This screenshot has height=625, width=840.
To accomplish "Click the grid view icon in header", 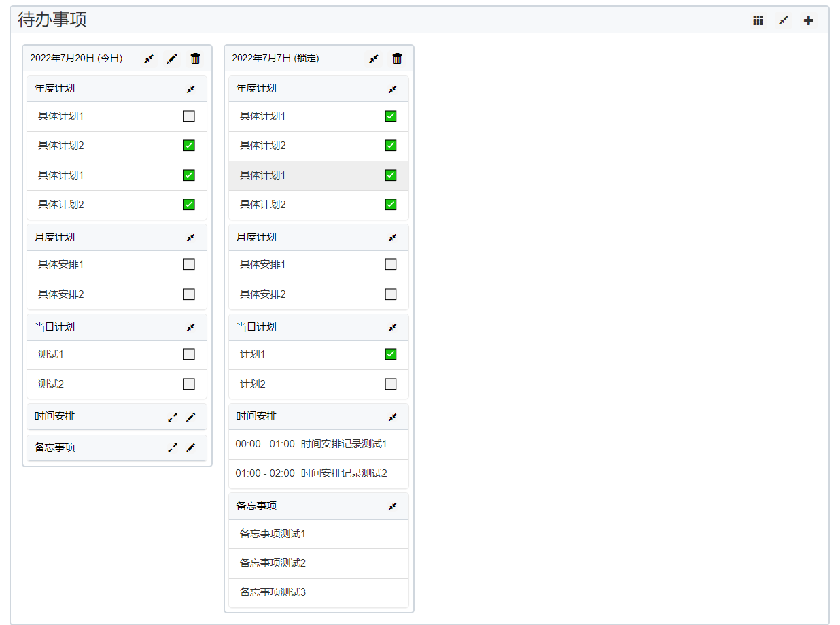I will pos(758,20).
